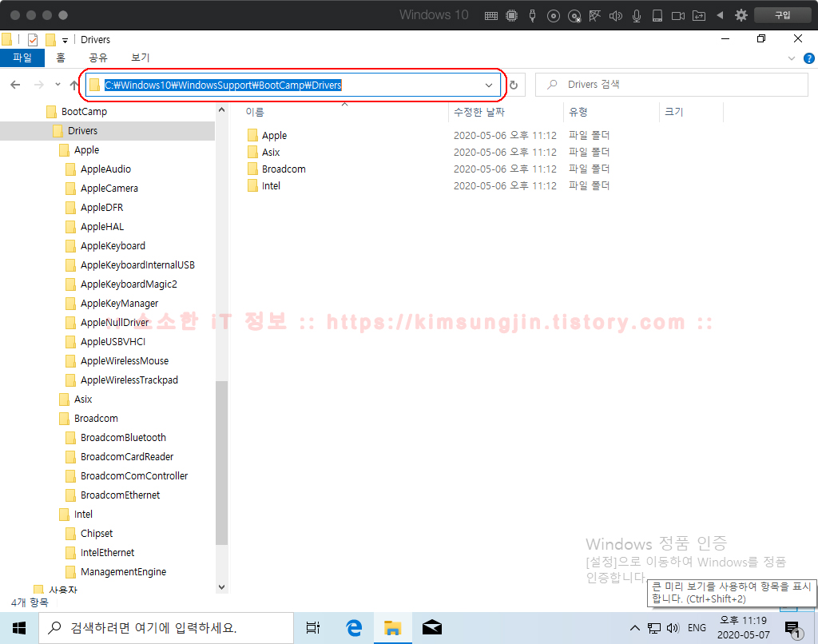Click the Parallels hard disk icon

tap(657, 16)
